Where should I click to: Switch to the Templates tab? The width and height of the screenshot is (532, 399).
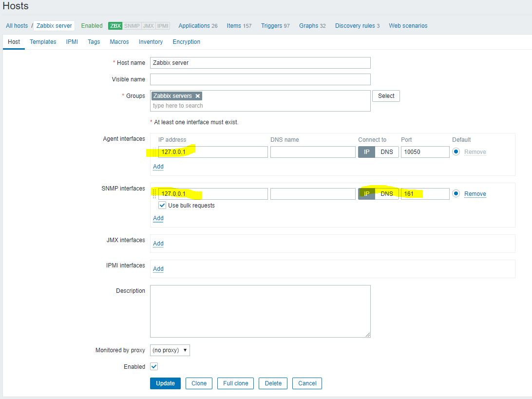point(43,41)
